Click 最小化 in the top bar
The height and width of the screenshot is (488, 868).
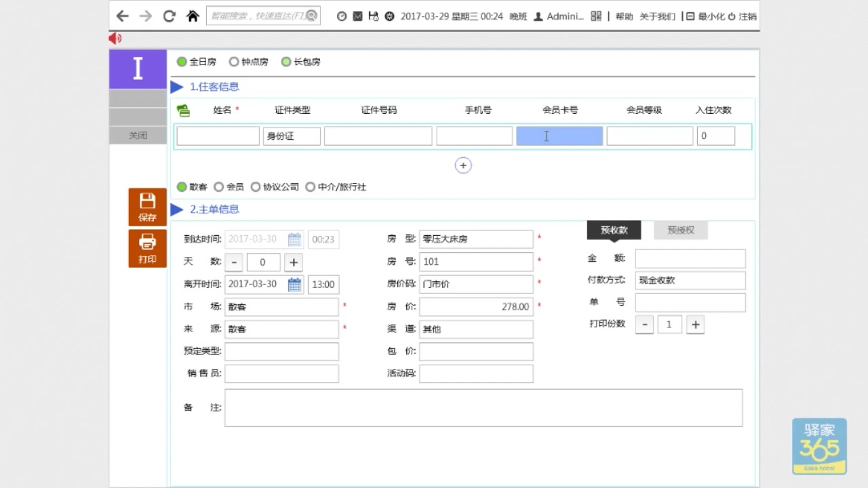(705, 16)
